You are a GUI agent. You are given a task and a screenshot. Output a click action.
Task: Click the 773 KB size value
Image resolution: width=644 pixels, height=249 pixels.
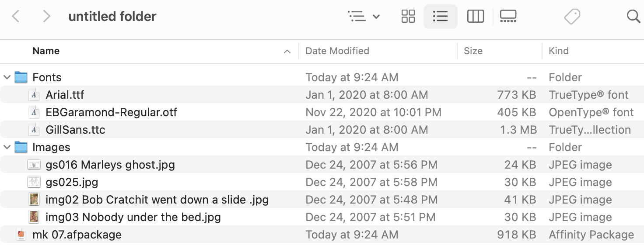pyautogui.click(x=517, y=95)
